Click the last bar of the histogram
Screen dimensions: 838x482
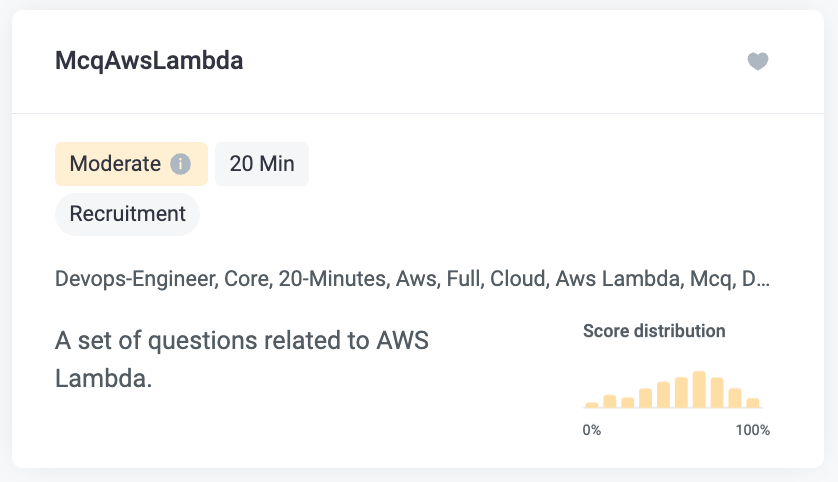[752, 403]
